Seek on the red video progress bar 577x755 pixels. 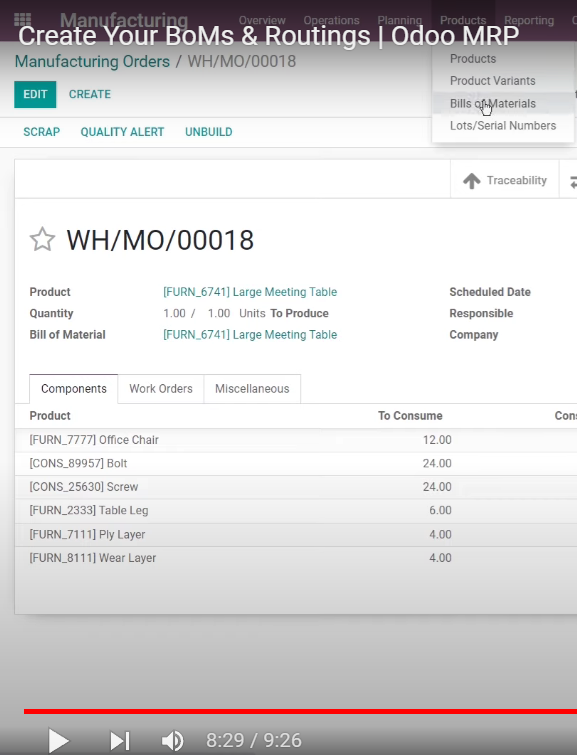pos(300,711)
